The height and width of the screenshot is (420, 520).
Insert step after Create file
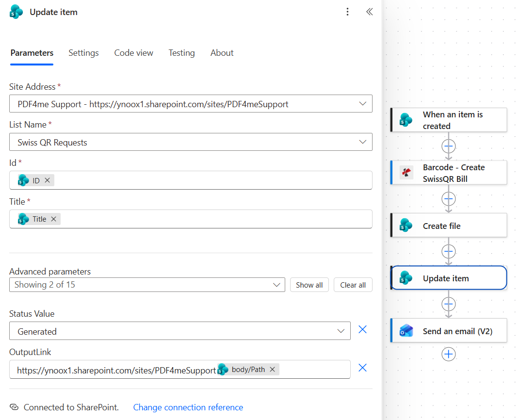448,252
